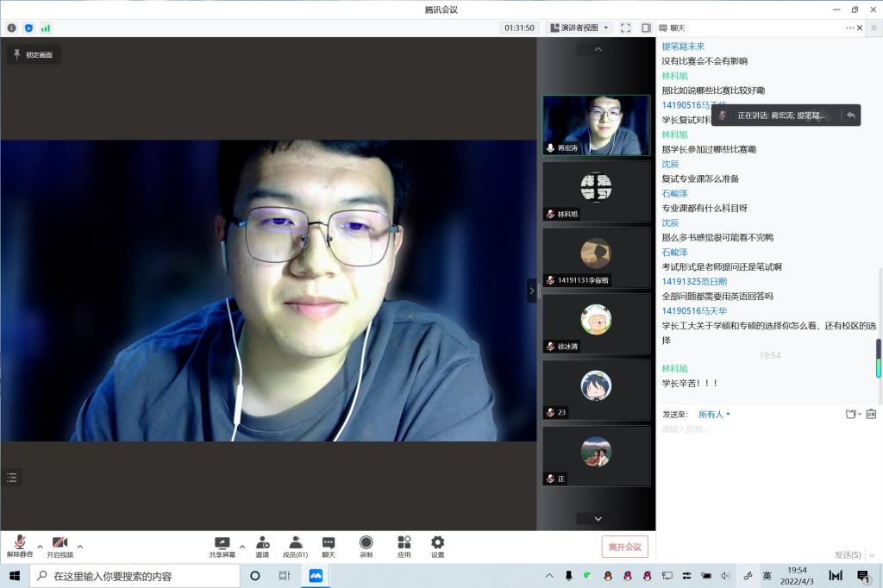The height and width of the screenshot is (588, 883).
Task: Toggle the side panel layout icon
Action: click(646, 28)
